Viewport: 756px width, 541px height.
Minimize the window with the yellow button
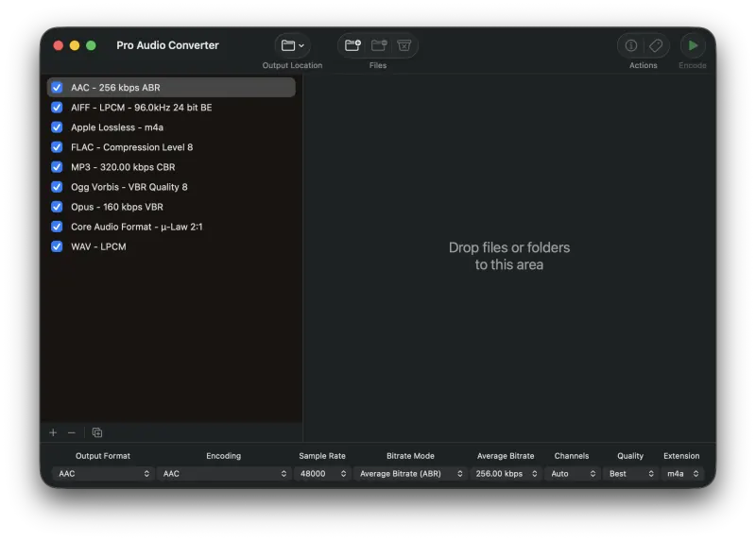pyautogui.click(x=75, y=45)
